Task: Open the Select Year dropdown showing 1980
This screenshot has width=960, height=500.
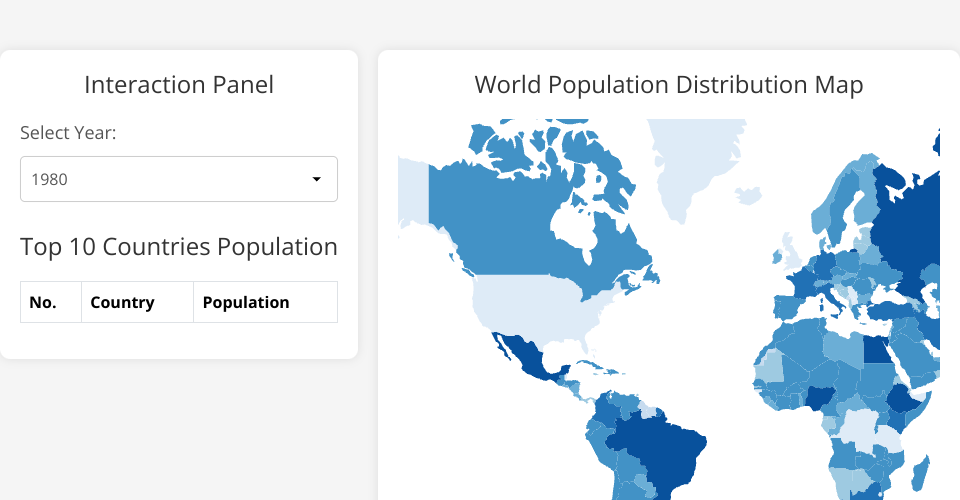Action: 178,179
